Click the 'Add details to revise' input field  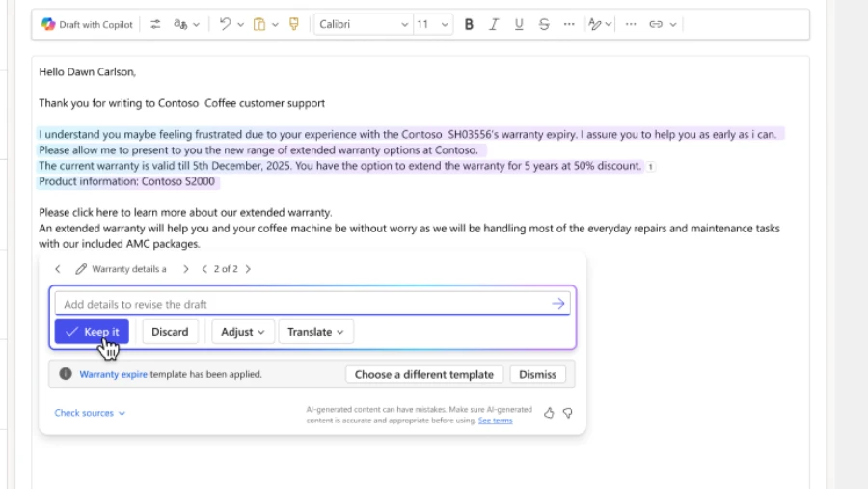click(x=299, y=304)
